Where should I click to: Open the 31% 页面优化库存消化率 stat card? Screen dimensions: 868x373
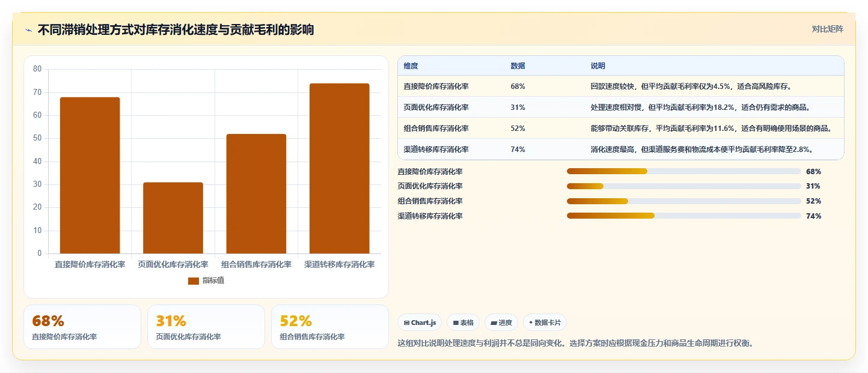pyautogui.click(x=206, y=327)
